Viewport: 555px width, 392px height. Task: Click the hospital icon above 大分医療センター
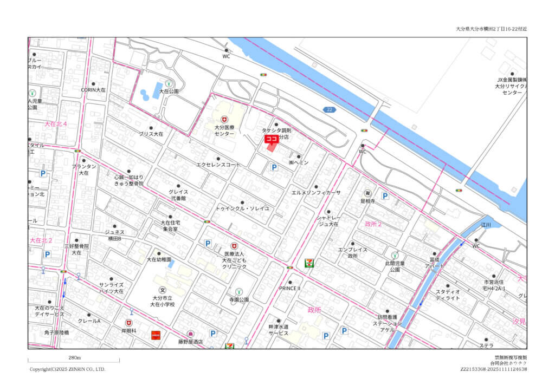pos(224,119)
